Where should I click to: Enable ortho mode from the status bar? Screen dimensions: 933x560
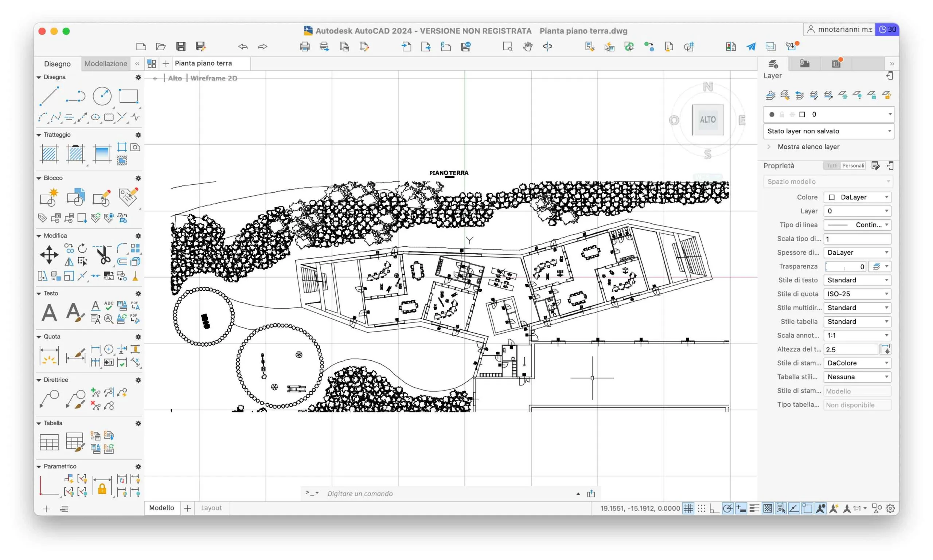pyautogui.click(x=714, y=508)
